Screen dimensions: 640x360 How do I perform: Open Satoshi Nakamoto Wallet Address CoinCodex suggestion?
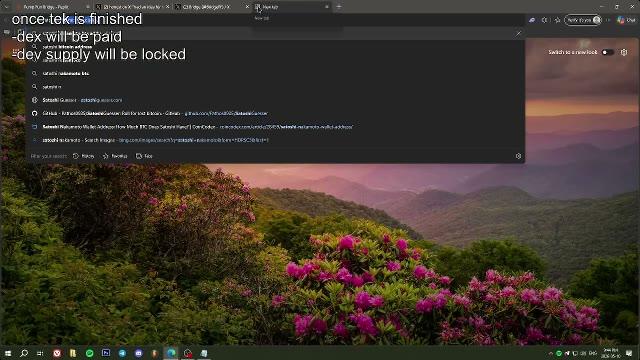[275, 127]
